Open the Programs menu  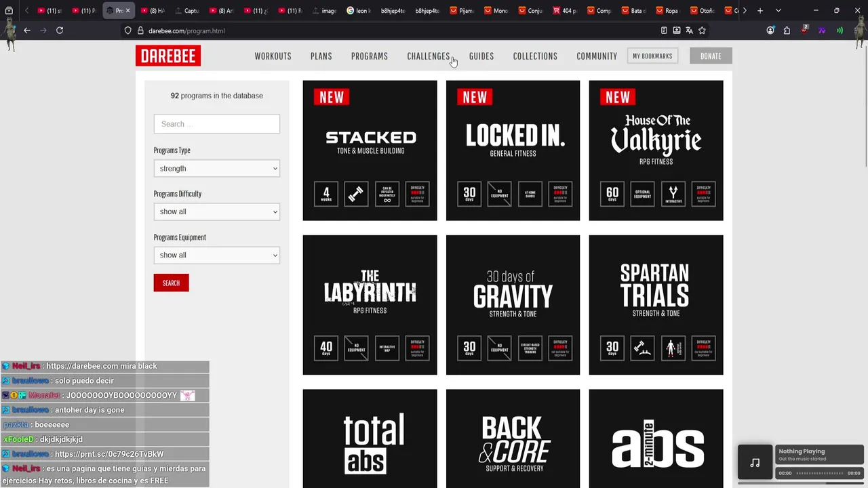click(x=370, y=56)
